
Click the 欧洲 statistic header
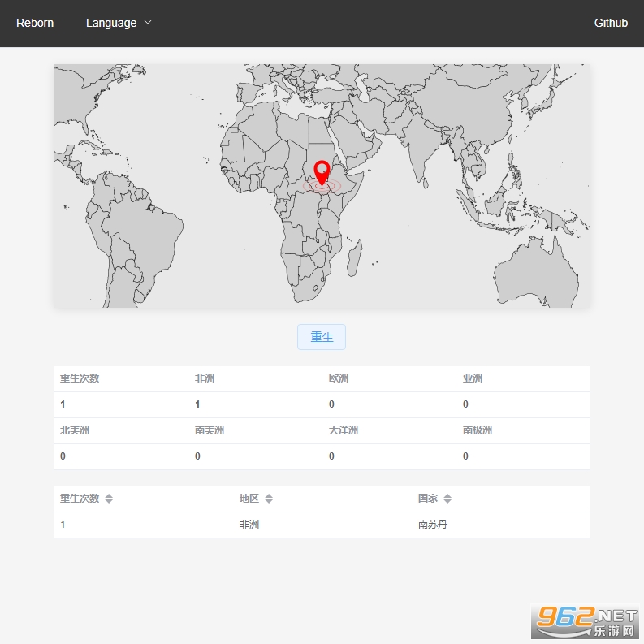(x=339, y=378)
